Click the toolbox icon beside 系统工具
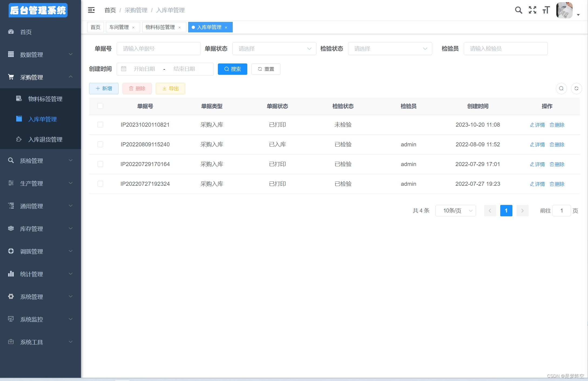The height and width of the screenshot is (381, 588). pos(11,342)
